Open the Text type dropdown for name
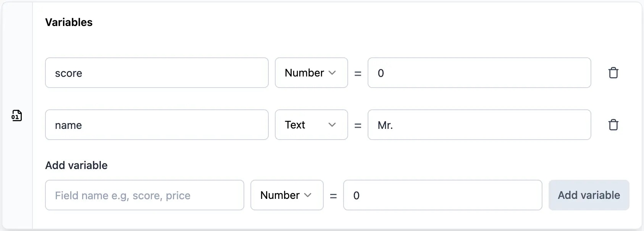This screenshot has width=644, height=231. pos(311,125)
